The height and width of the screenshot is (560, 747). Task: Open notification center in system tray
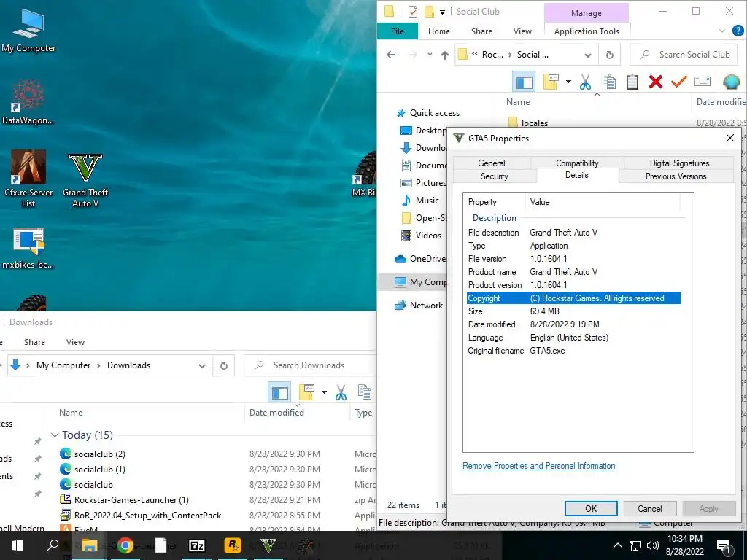coord(724,545)
